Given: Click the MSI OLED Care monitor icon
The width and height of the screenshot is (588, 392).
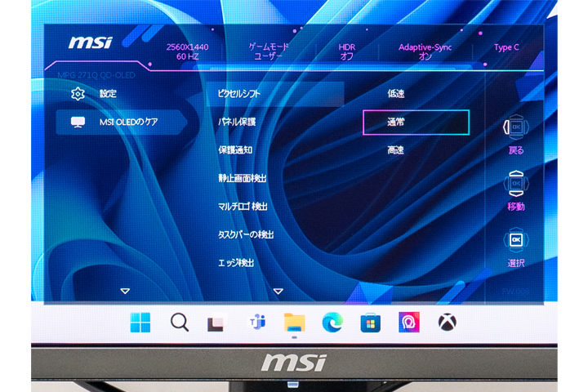Looking at the screenshot, I should [78, 122].
